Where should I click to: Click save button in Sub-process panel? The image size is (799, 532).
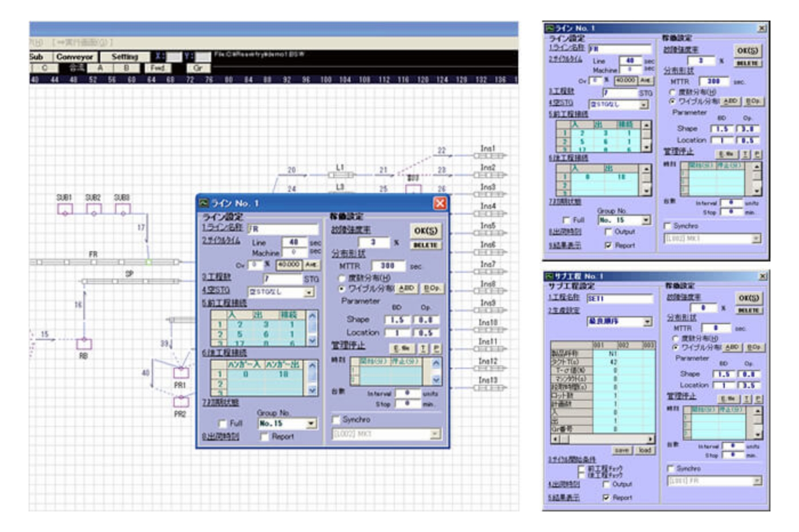coord(622,450)
